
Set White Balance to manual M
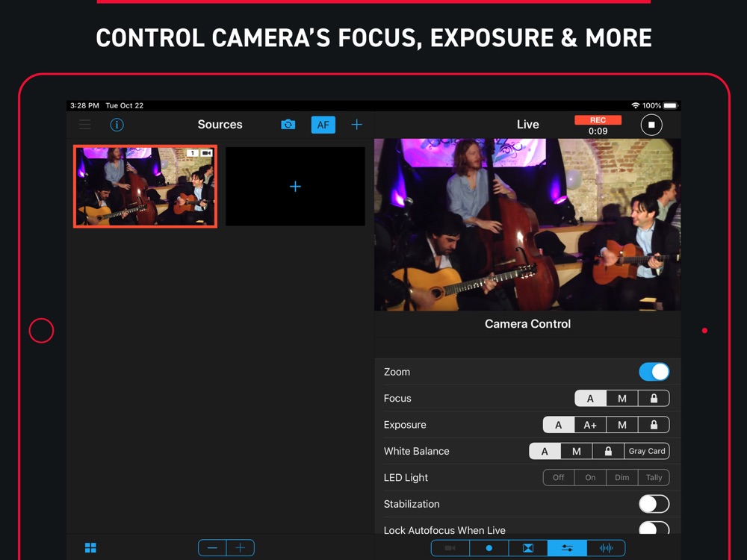pyautogui.click(x=577, y=451)
